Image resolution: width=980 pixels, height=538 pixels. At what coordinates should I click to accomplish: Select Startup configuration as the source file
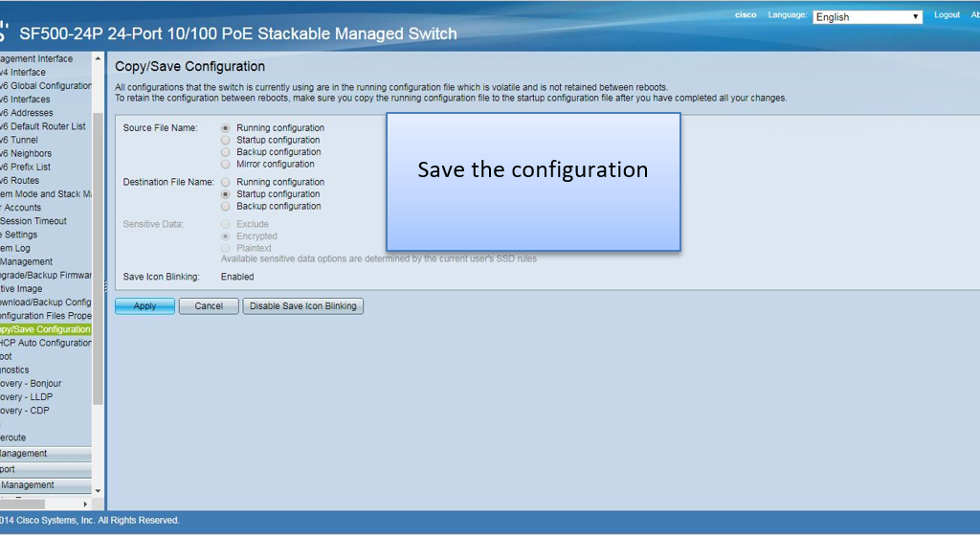click(x=226, y=141)
